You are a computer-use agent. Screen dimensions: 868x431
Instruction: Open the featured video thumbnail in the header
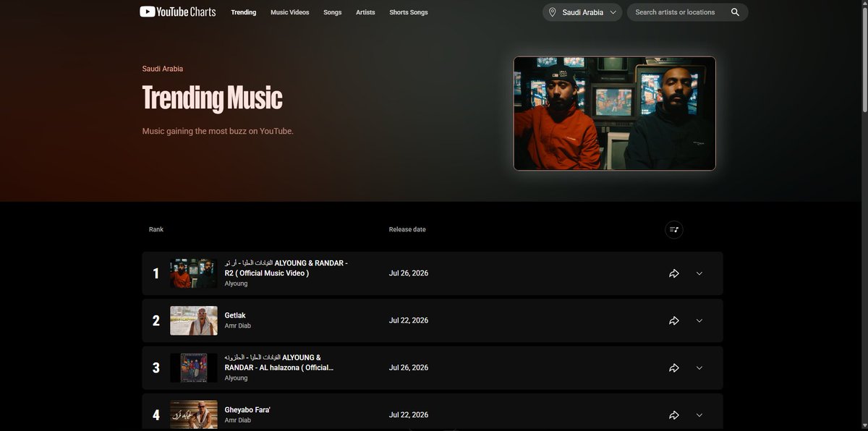click(615, 114)
